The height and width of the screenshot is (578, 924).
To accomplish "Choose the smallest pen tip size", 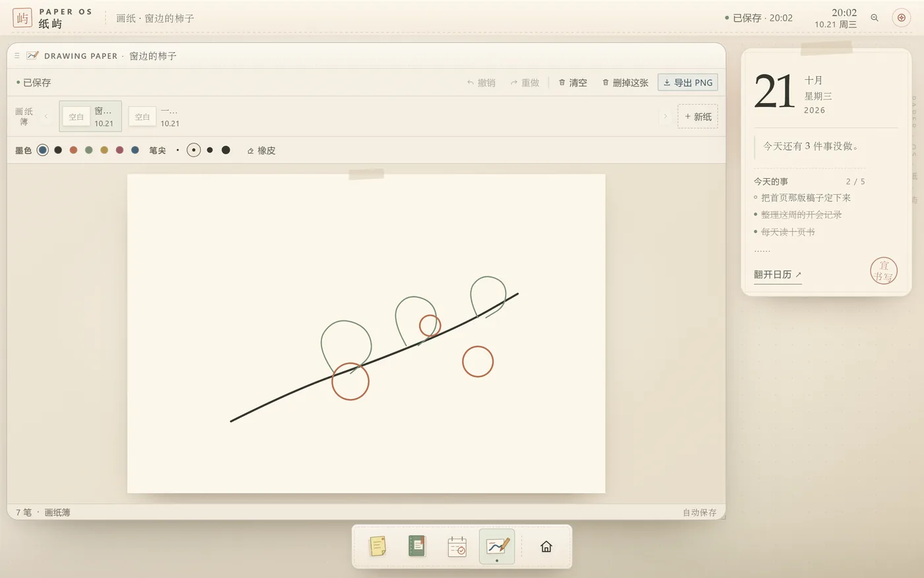I will point(178,150).
